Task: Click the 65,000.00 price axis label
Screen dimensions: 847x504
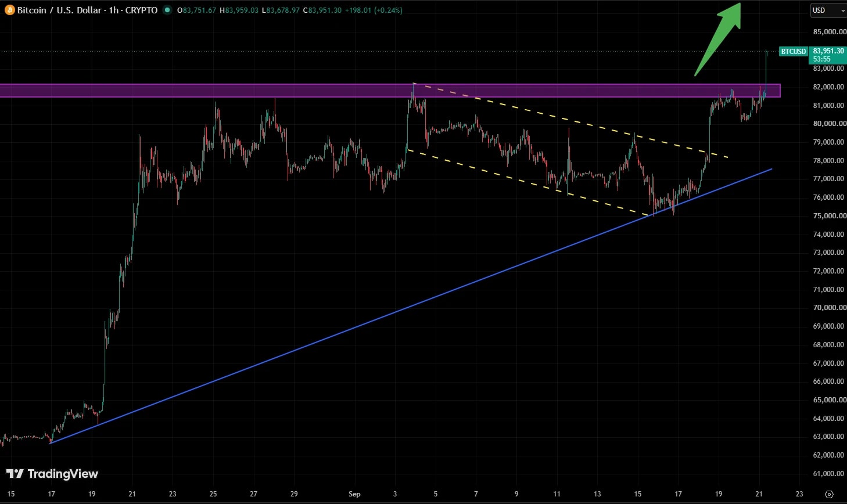Action: pyautogui.click(x=829, y=400)
